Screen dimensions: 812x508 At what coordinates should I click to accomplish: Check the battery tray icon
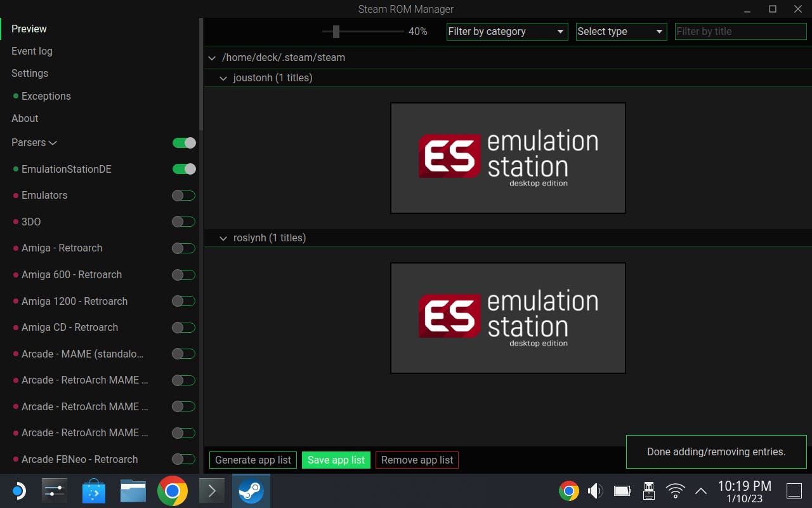click(x=622, y=491)
